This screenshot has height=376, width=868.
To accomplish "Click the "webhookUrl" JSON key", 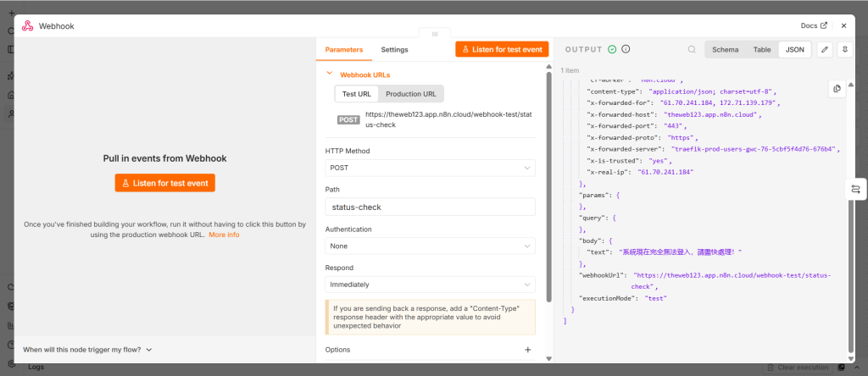I will [x=603, y=275].
